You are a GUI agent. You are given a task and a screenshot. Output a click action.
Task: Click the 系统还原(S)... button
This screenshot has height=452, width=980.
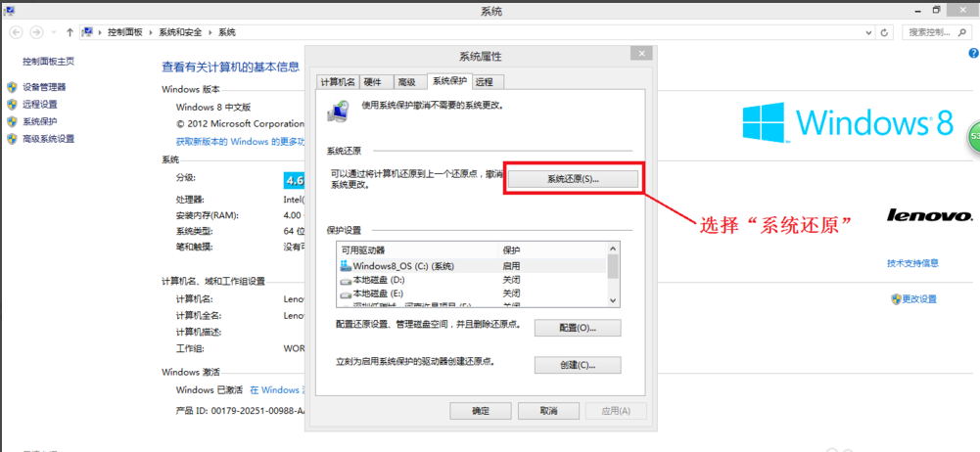(x=573, y=179)
